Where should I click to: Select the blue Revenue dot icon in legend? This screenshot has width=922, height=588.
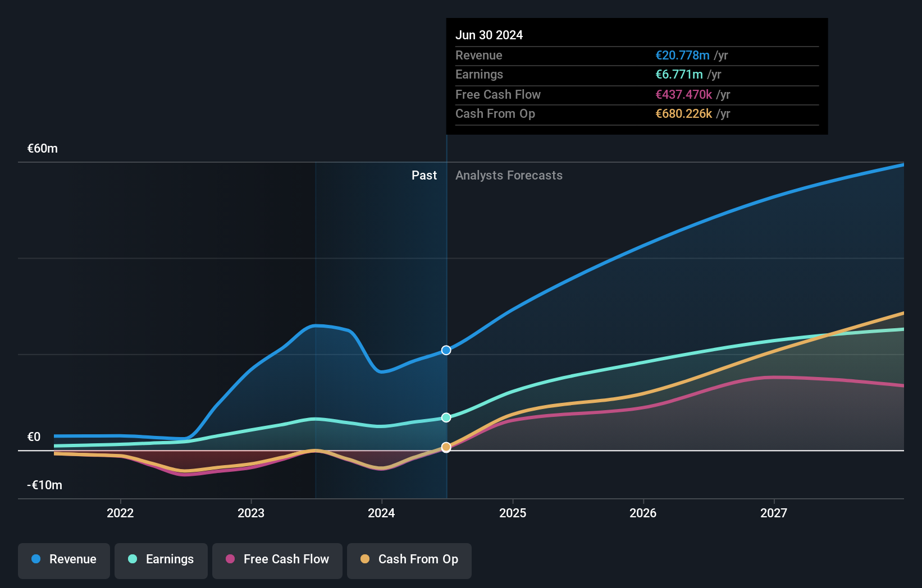click(35, 559)
